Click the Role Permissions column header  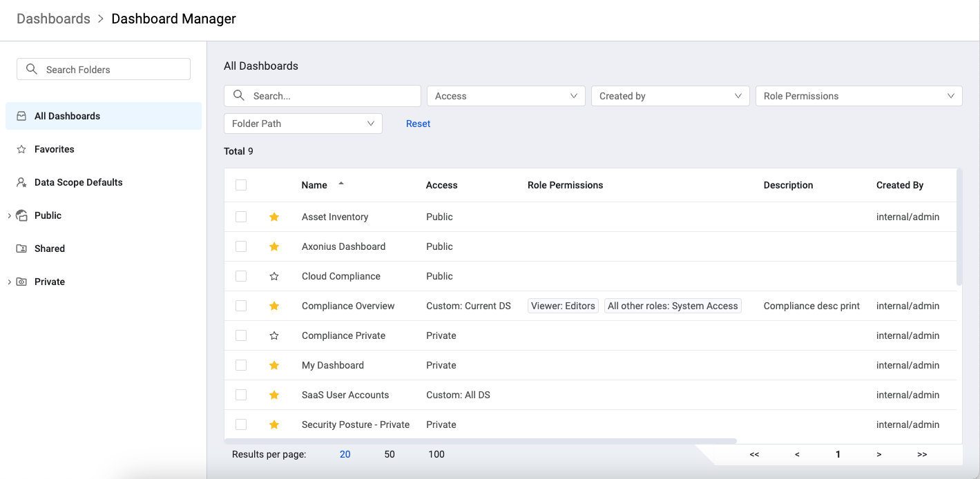[566, 185]
